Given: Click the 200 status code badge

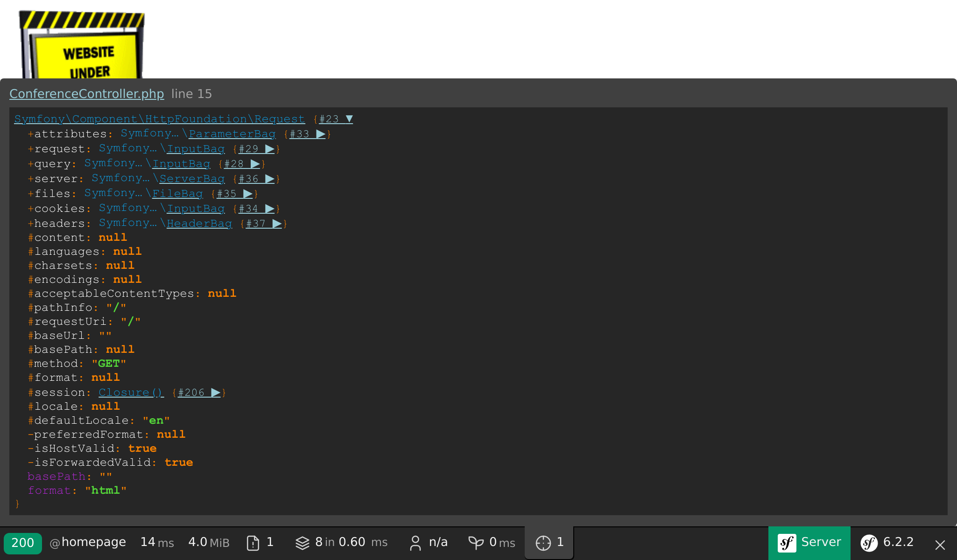Looking at the screenshot, I should pos(23,543).
